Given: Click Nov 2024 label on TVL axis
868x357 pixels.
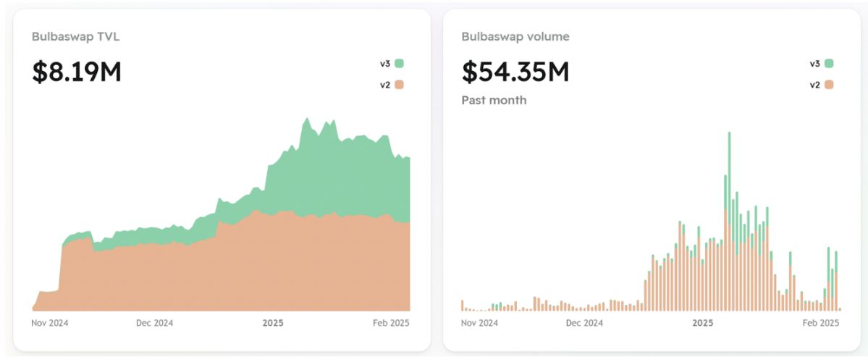Looking at the screenshot, I should pos(50,323).
